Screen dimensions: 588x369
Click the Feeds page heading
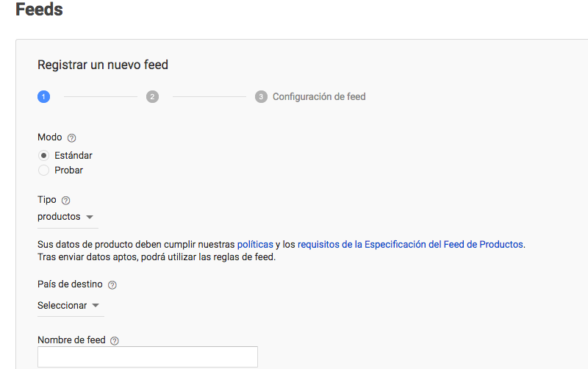click(x=39, y=9)
